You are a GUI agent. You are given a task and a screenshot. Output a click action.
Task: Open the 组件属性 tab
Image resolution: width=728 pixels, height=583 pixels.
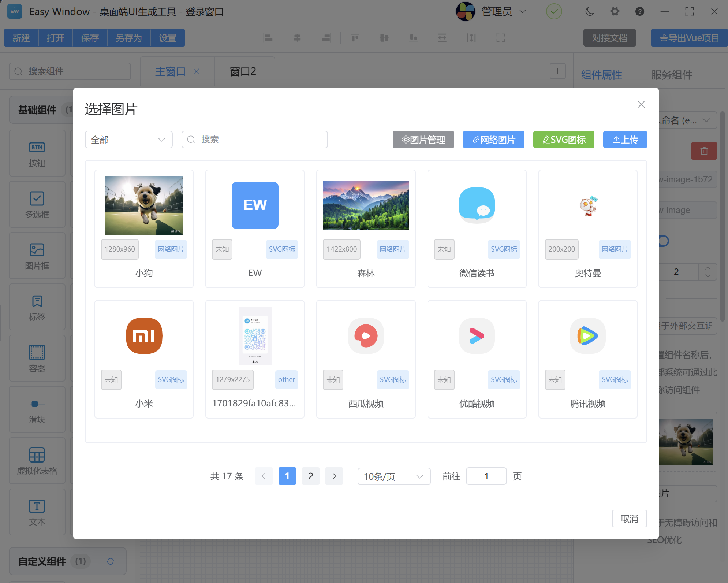601,75
